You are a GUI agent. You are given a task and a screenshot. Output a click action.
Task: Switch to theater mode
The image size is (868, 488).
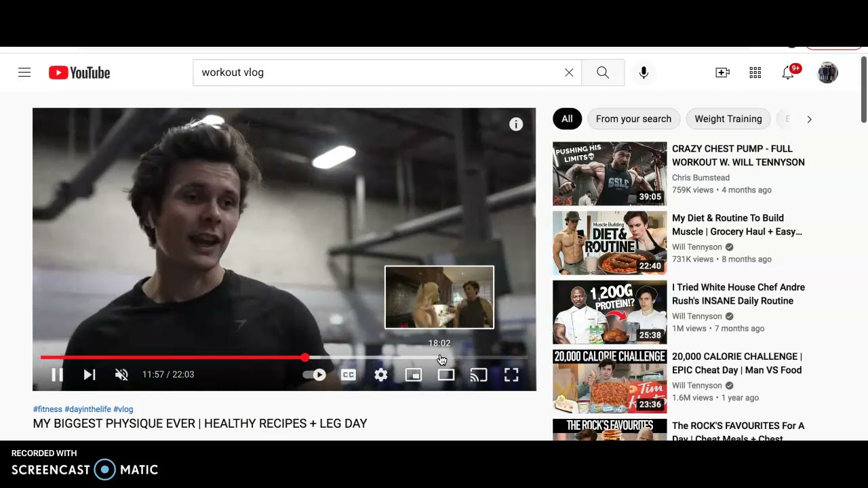click(x=446, y=374)
